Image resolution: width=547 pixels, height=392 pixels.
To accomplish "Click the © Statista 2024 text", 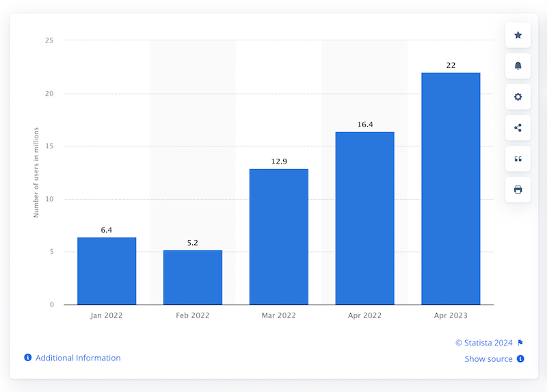I will [485, 343].
